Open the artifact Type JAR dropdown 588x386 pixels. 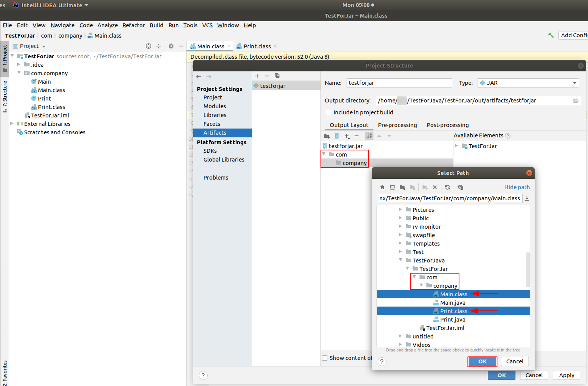[x=528, y=83]
